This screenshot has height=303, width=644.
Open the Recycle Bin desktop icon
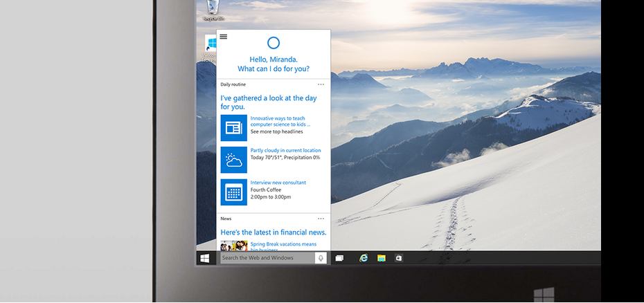pos(213,10)
